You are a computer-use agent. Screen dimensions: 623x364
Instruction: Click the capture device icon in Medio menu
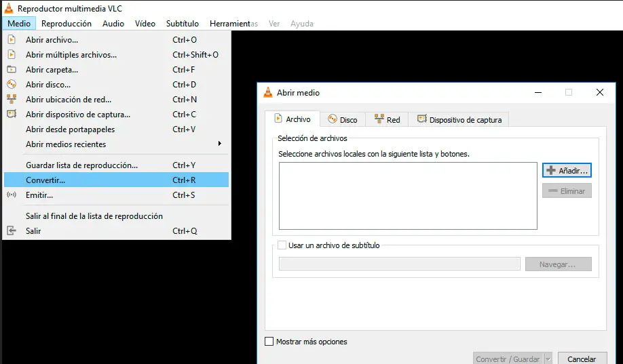(12, 114)
